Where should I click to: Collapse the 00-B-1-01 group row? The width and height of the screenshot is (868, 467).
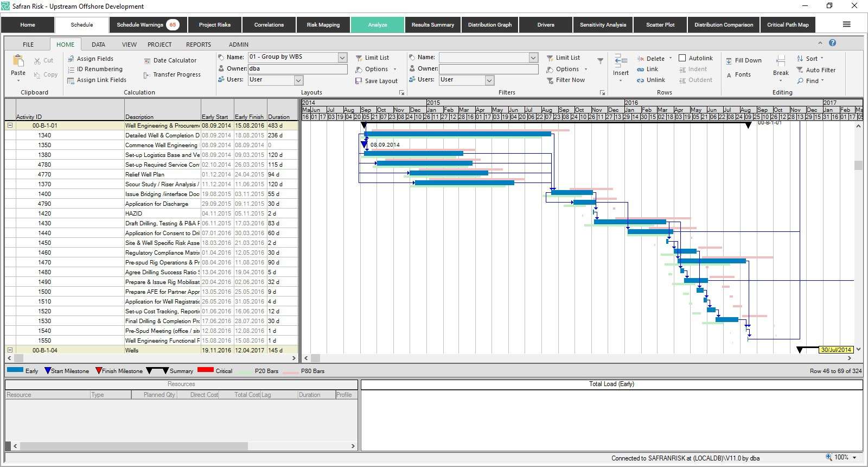pyautogui.click(x=10, y=125)
